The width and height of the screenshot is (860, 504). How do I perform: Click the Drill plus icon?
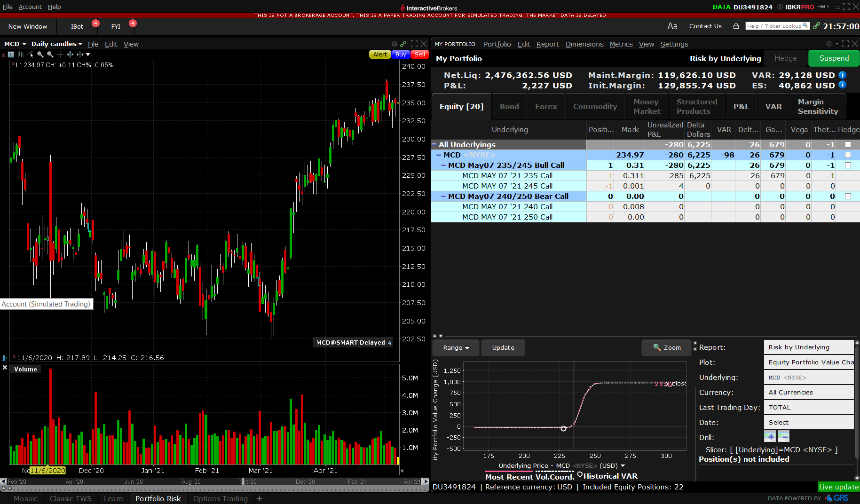[x=770, y=437]
